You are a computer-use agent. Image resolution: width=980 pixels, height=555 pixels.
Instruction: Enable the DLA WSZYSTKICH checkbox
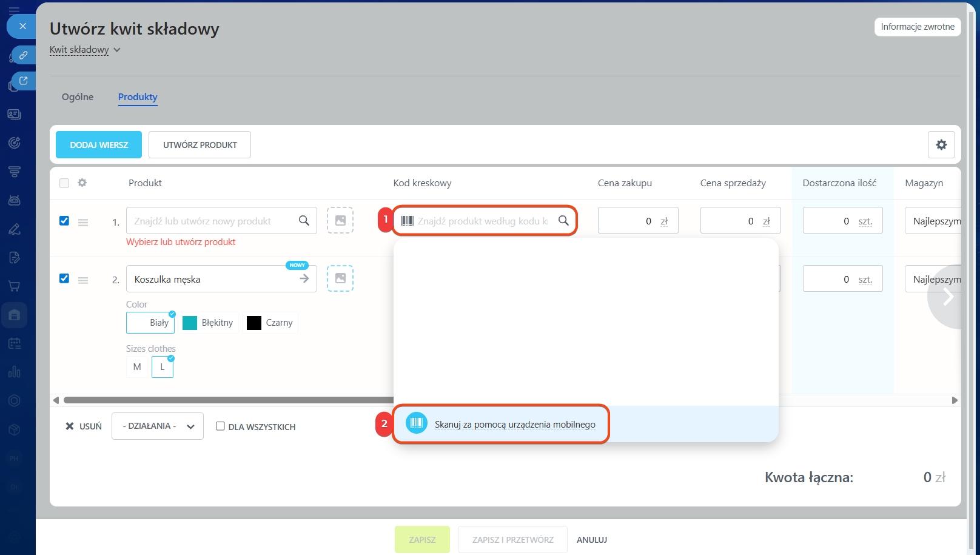click(220, 426)
